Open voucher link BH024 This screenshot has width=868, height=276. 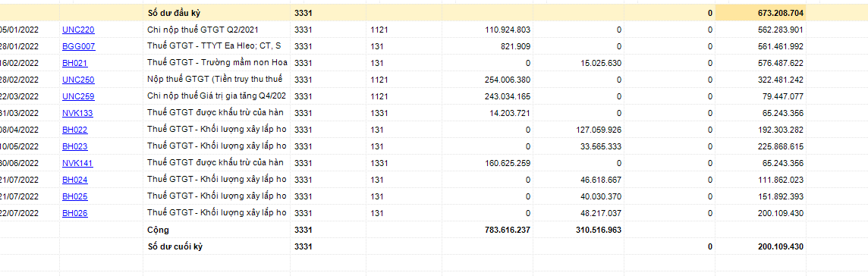74,180
